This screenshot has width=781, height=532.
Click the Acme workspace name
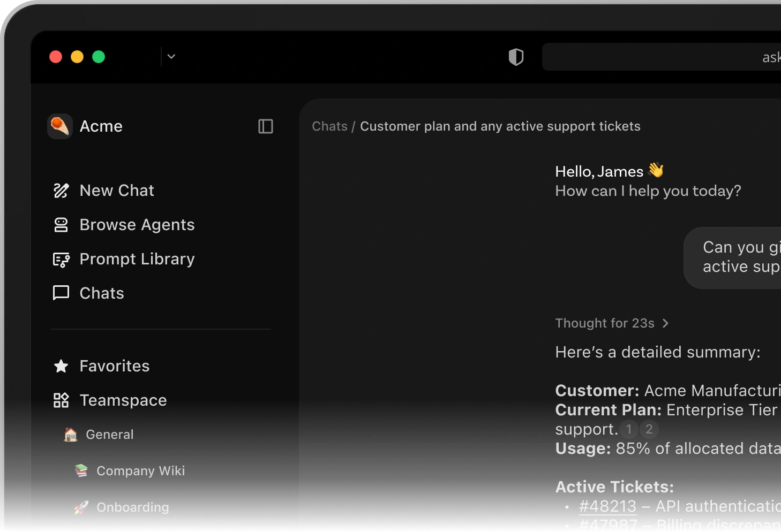(x=101, y=126)
